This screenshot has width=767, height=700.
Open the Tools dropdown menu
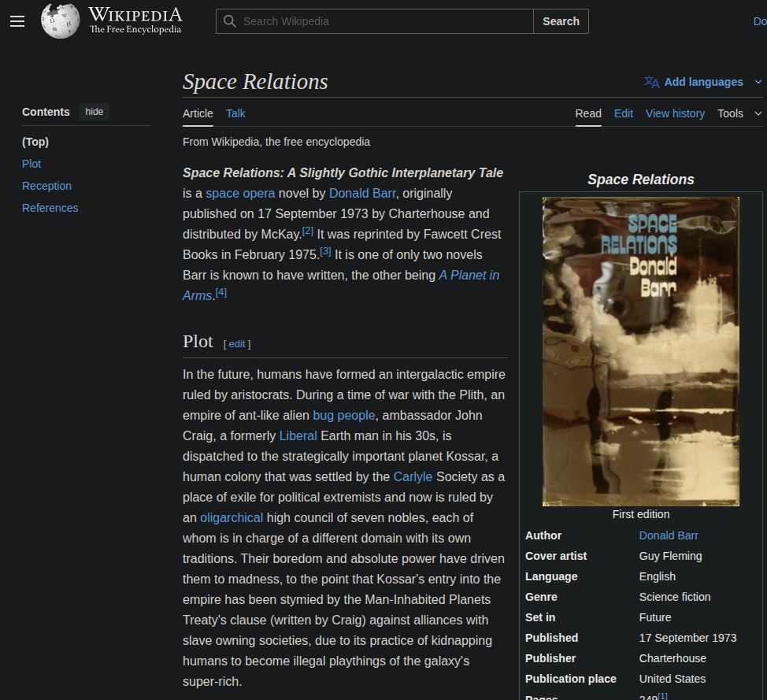click(x=739, y=113)
